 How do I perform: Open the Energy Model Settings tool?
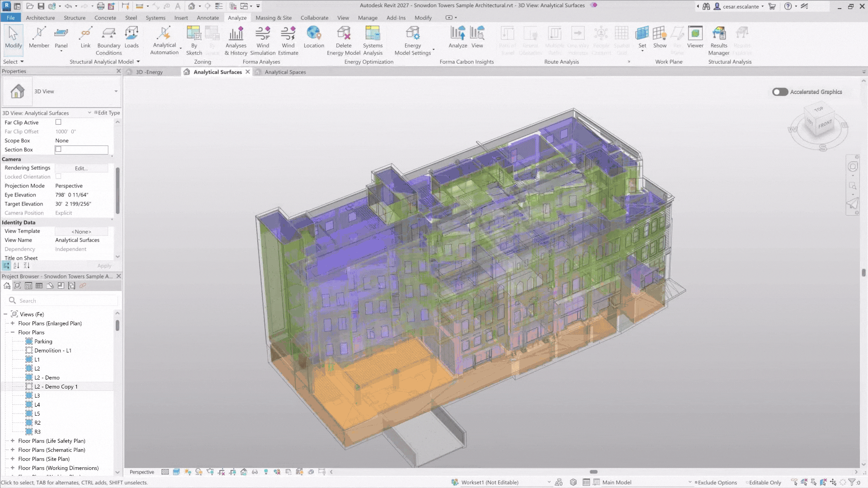point(412,34)
